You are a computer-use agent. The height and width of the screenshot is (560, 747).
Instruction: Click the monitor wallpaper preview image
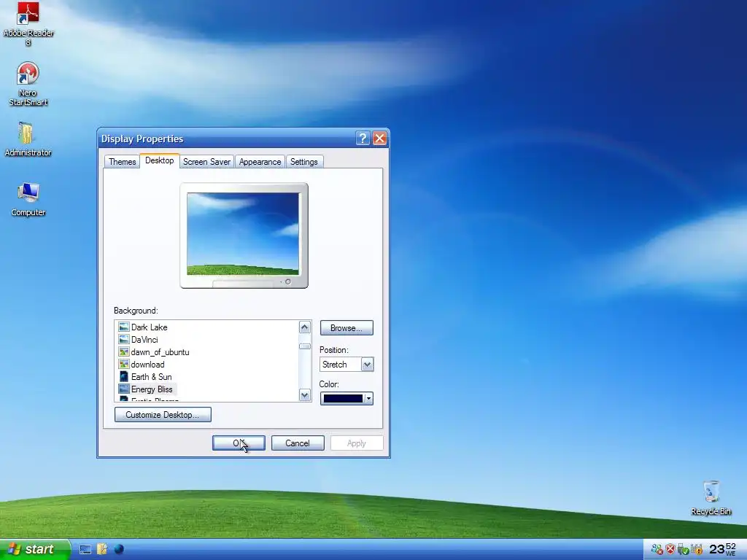243,234
